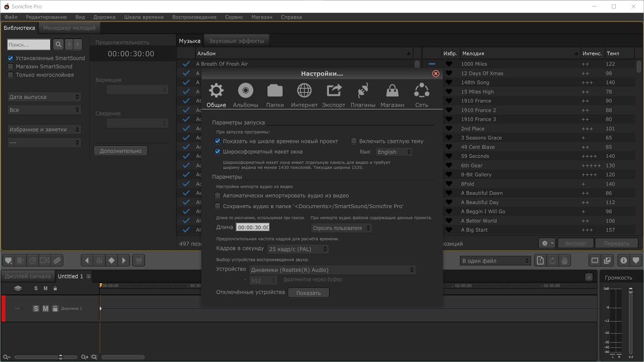Image resolution: width=644 pixels, height=362 pixels.
Task: Click the timeline zoom slider knob
Action: pyautogui.click(x=60, y=357)
